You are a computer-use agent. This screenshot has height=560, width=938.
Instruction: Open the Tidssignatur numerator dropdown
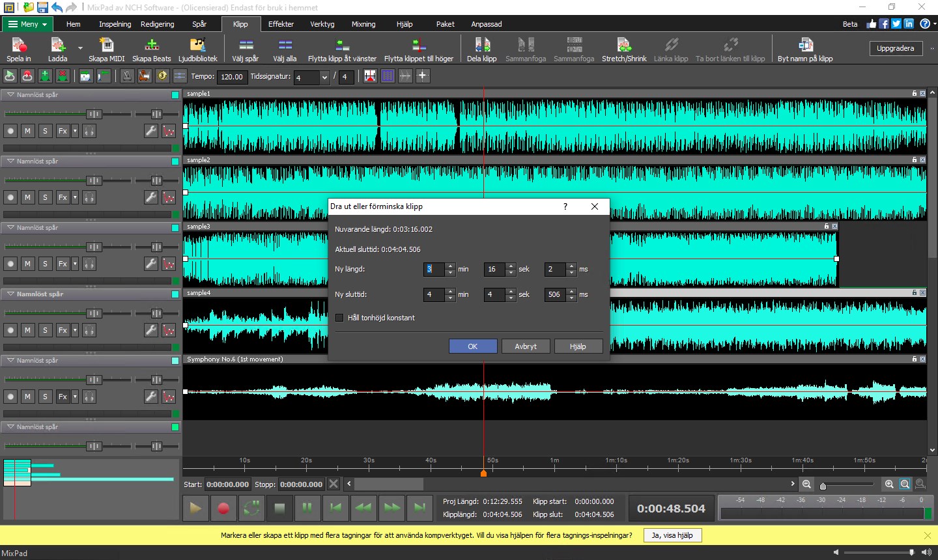pos(324,77)
